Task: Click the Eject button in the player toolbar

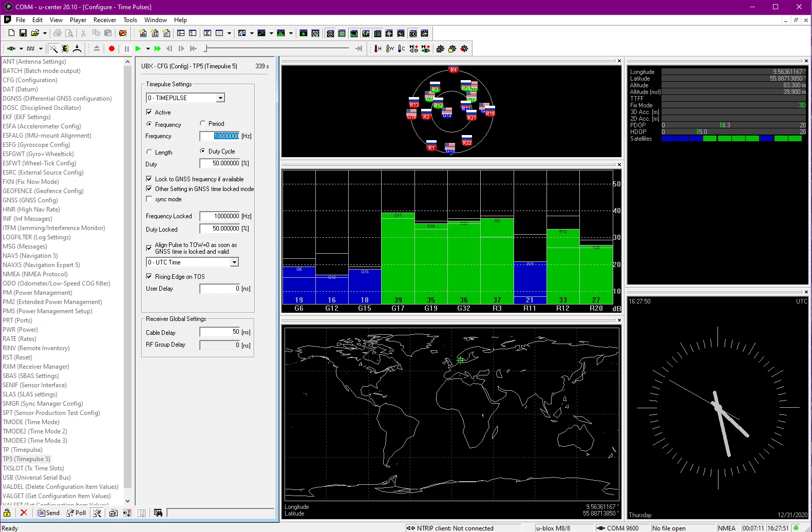Action: 97,49
